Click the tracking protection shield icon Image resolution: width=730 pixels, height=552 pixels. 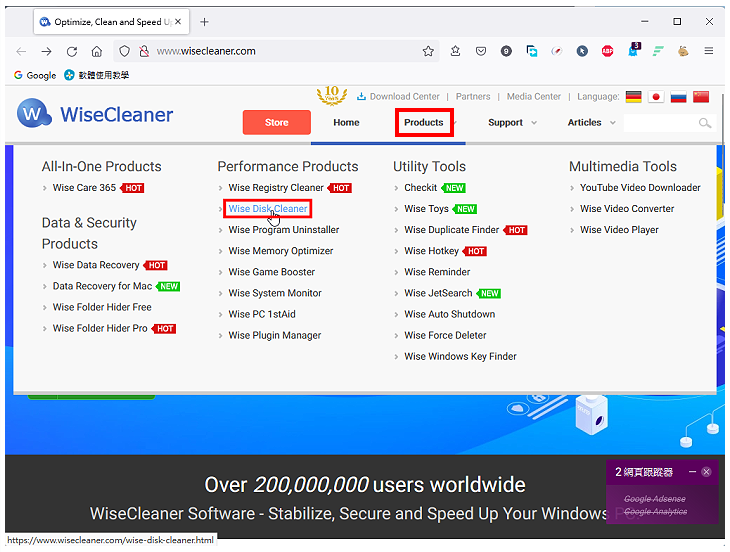[x=124, y=51]
